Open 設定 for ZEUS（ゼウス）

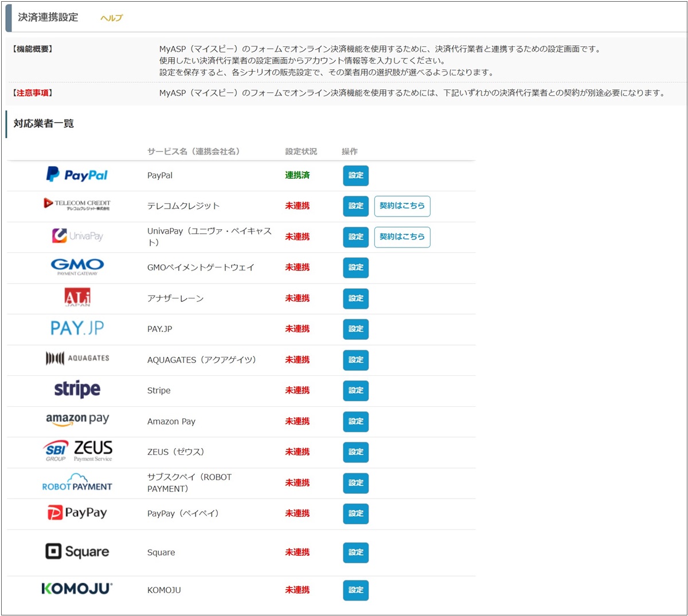pyautogui.click(x=355, y=452)
